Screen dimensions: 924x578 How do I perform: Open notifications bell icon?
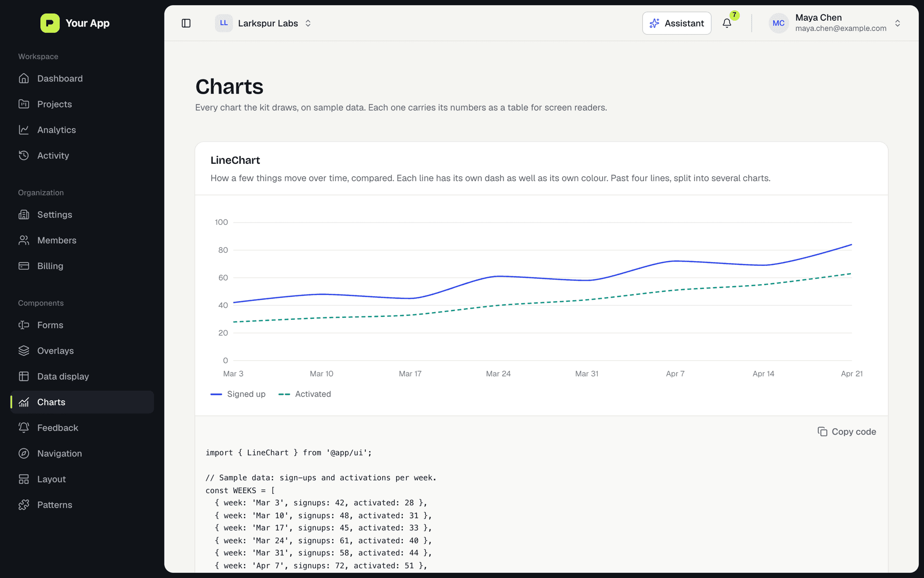[727, 23]
